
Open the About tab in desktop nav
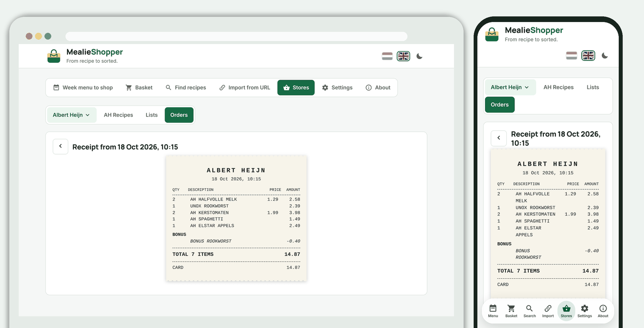click(378, 88)
